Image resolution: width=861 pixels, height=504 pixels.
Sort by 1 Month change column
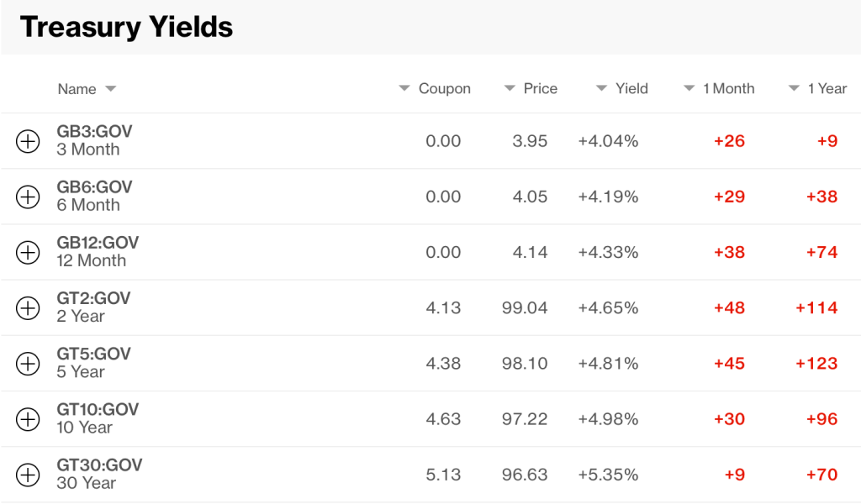[719, 88]
